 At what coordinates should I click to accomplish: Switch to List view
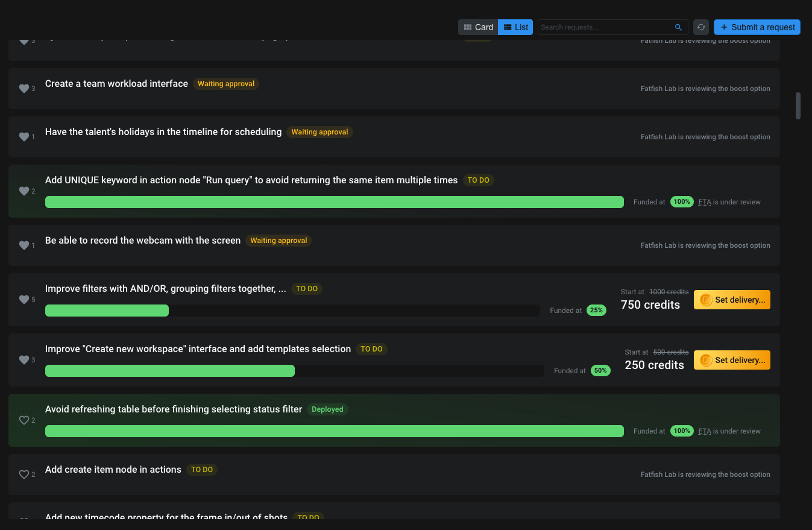tap(515, 27)
